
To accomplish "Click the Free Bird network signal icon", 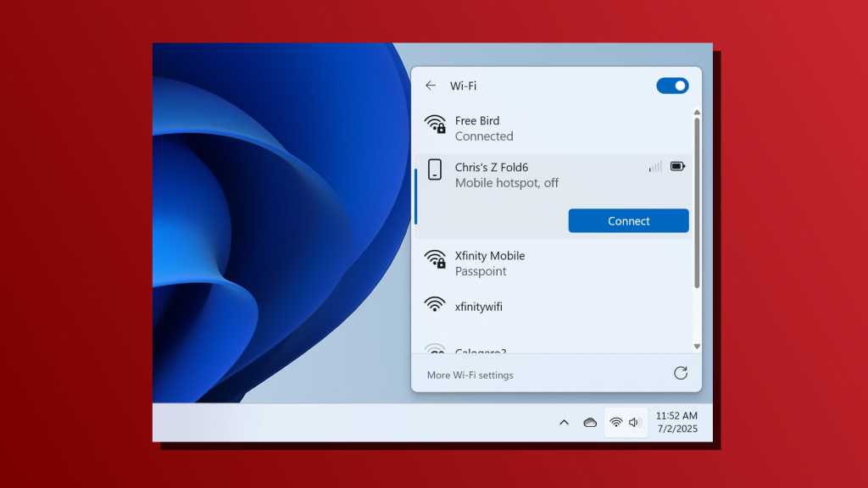I will [436, 126].
